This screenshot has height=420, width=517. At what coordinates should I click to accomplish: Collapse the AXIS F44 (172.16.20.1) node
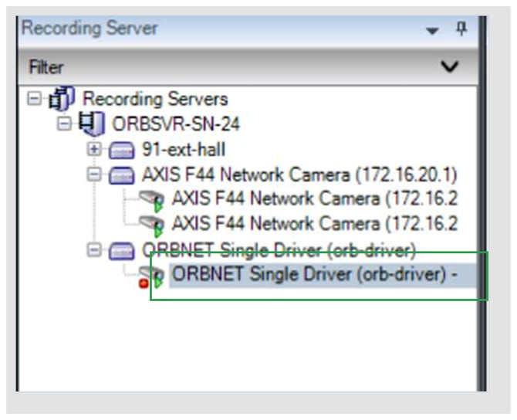click(94, 174)
